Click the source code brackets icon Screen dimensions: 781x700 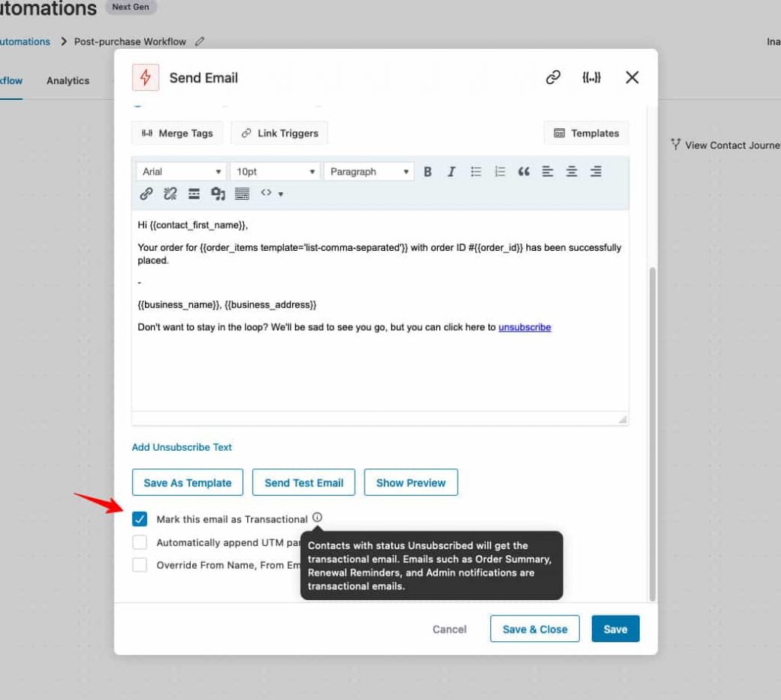click(x=266, y=193)
